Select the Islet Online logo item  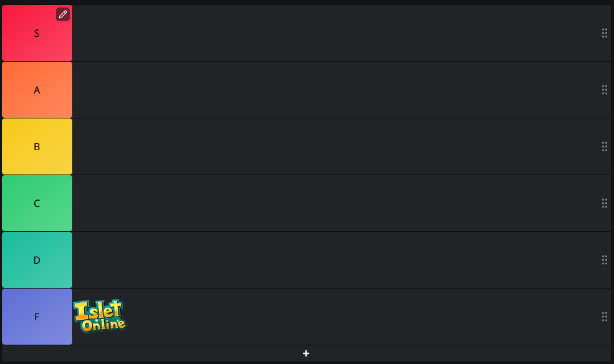[x=100, y=316]
